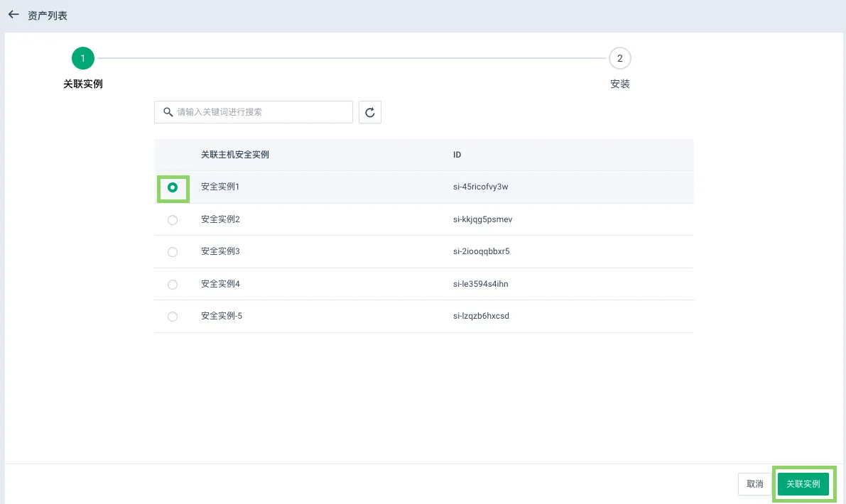Cancel with the 取消 button

[755, 484]
